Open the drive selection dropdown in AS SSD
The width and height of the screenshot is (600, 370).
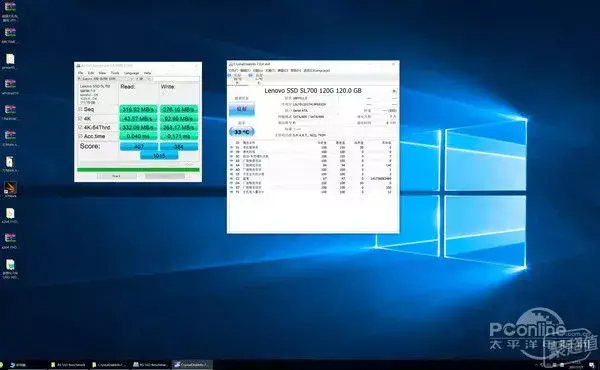click(106, 78)
